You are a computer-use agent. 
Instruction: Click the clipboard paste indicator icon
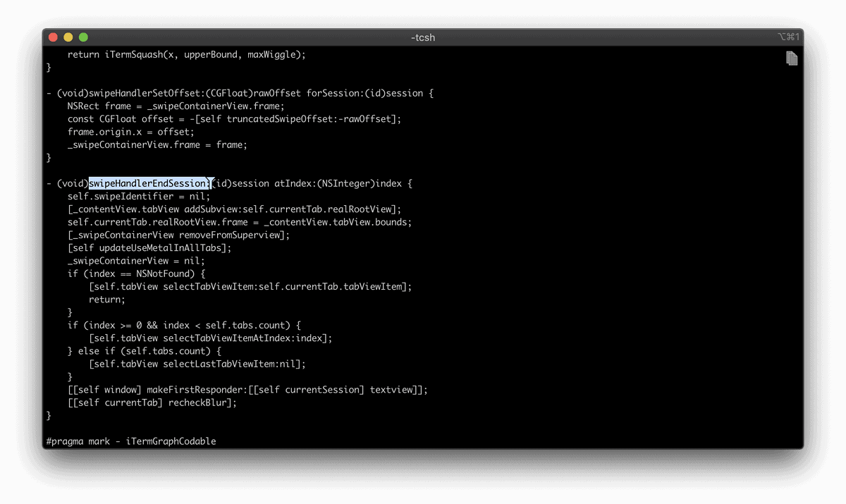click(x=791, y=58)
